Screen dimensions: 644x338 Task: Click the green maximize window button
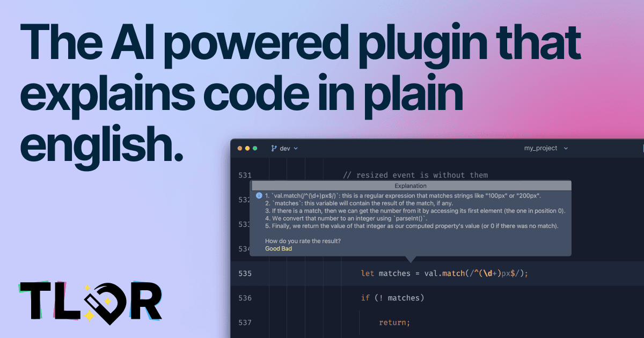255,148
